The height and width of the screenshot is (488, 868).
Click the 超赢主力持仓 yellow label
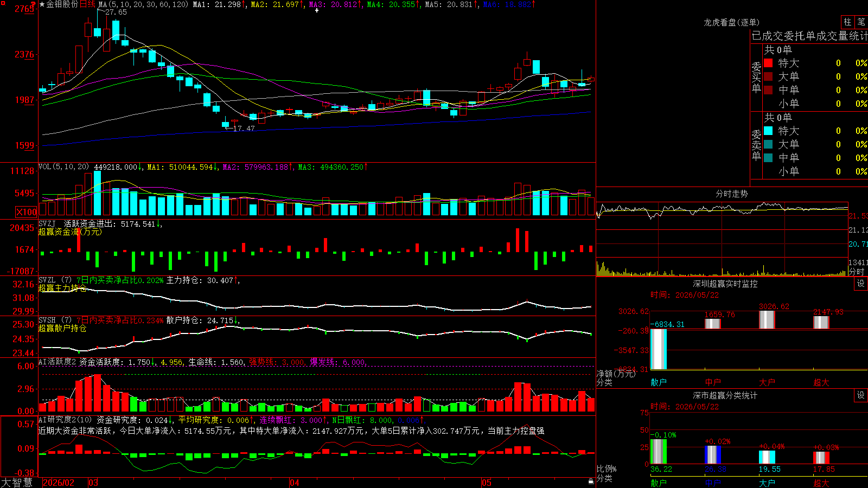click(x=62, y=288)
